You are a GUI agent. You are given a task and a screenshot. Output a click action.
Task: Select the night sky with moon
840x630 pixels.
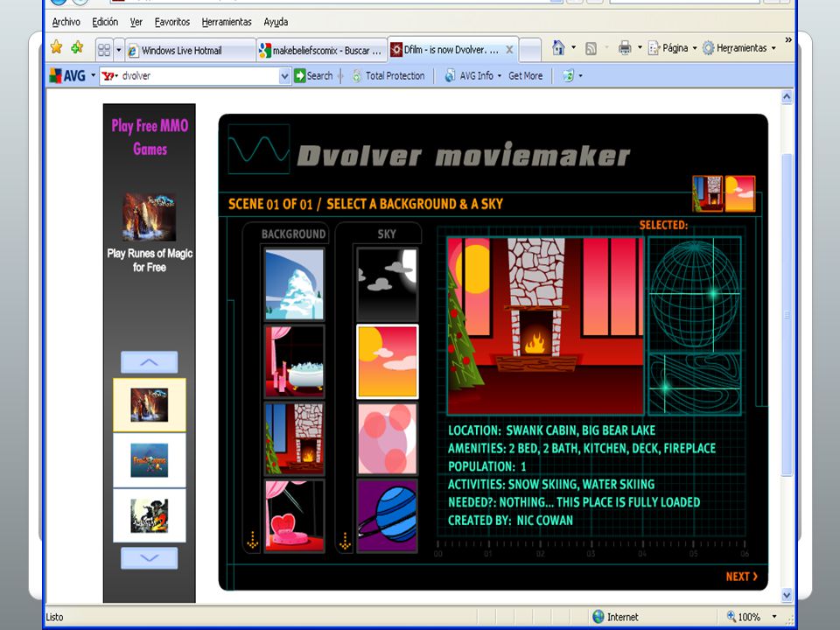click(388, 283)
